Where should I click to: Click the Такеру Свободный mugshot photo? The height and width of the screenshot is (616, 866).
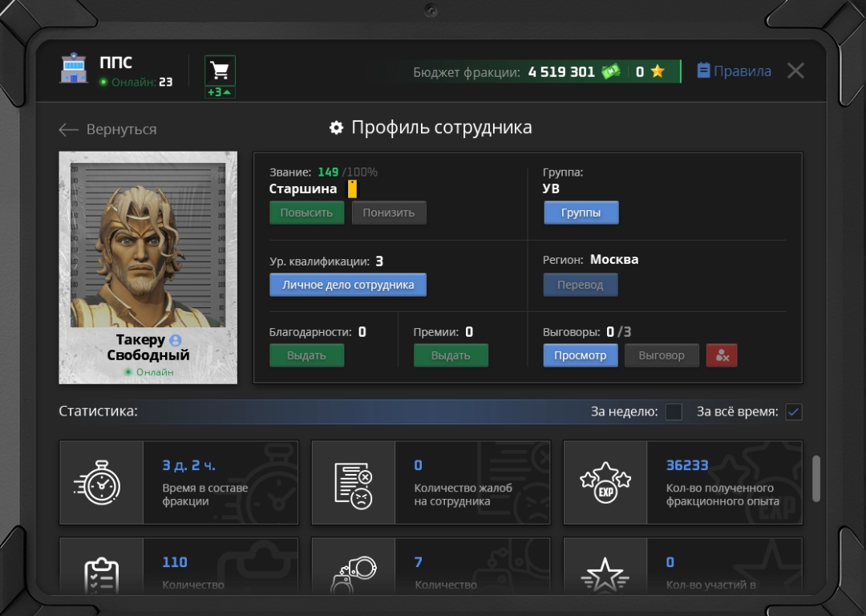coord(148,245)
